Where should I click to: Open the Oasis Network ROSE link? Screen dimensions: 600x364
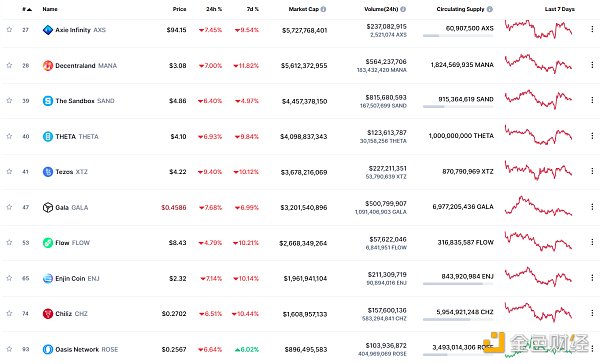(x=86, y=349)
